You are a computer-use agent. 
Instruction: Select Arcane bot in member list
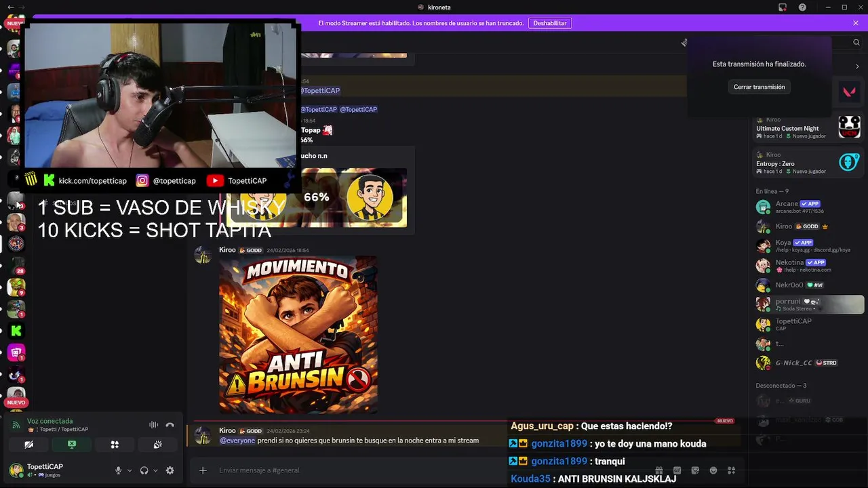pyautogui.click(x=808, y=207)
